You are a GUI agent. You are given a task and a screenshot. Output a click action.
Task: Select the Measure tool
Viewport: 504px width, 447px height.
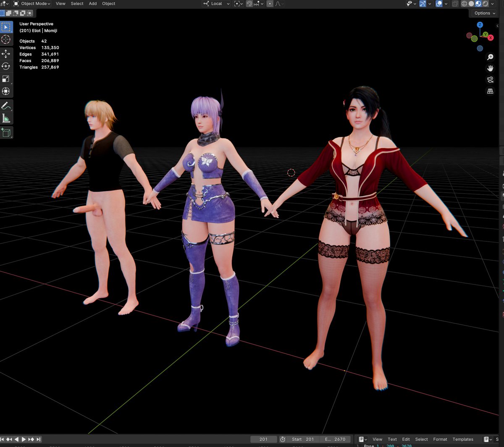[x=6, y=118]
